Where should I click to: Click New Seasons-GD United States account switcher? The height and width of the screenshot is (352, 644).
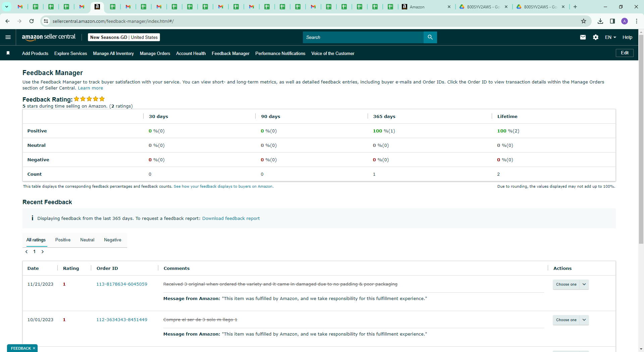(124, 37)
